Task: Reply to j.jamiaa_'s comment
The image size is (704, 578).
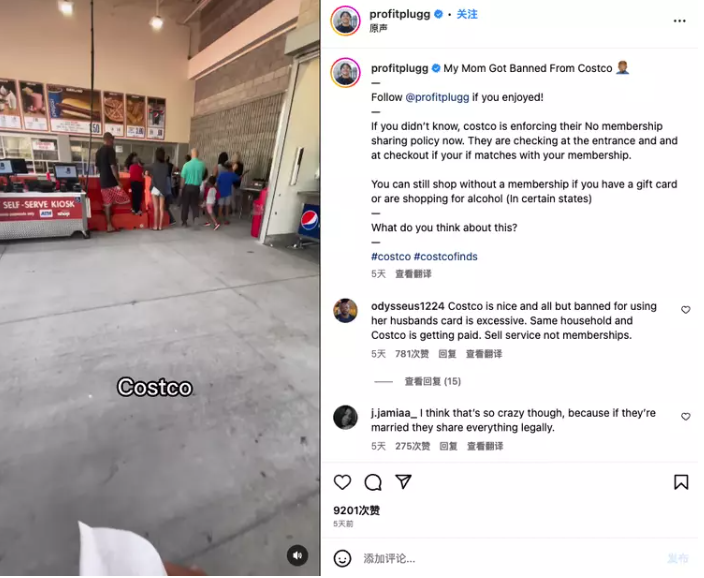Action: click(448, 446)
